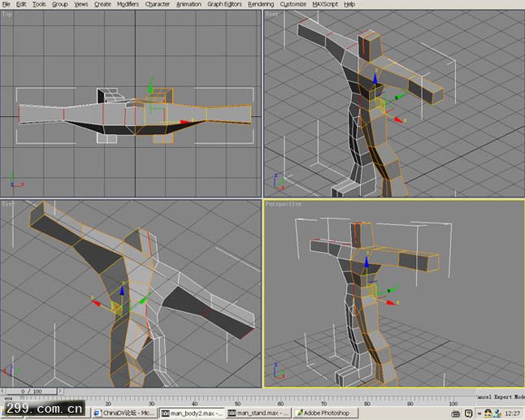Click the green Y axis arrow in the Top viewport
525x420 pixels.
coord(150,89)
